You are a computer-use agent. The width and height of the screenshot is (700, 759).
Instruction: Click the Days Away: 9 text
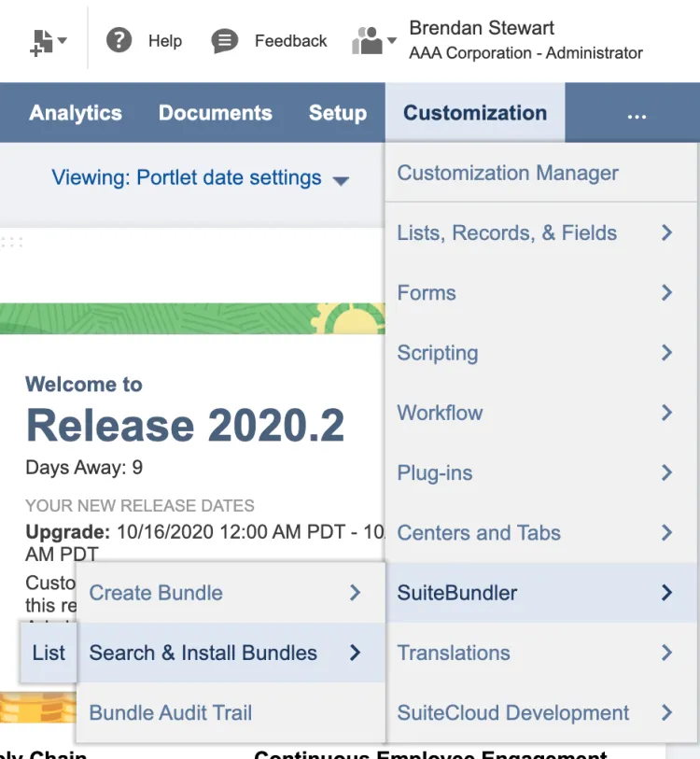click(x=84, y=468)
